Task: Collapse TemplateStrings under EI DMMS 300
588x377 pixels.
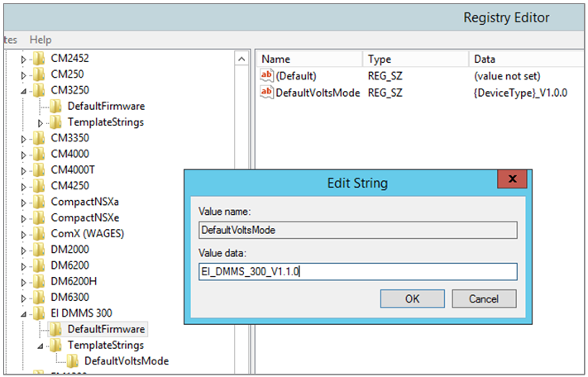Action: tap(41, 346)
